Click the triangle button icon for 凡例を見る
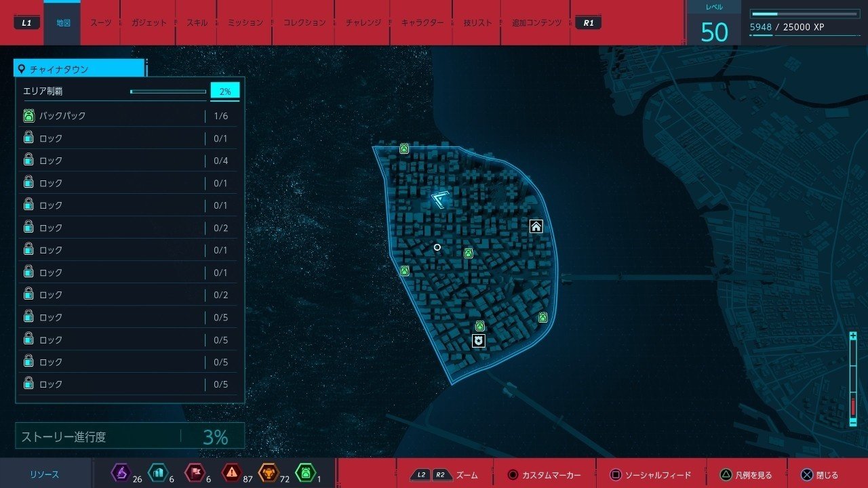The image size is (868, 488). [725, 475]
